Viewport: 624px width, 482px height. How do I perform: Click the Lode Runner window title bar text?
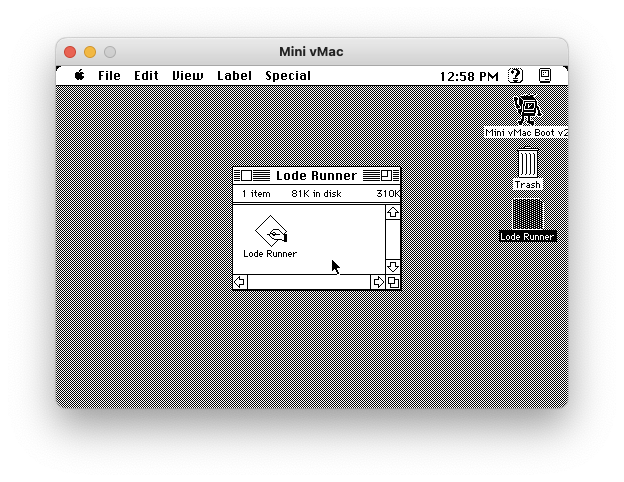pyautogui.click(x=316, y=176)
